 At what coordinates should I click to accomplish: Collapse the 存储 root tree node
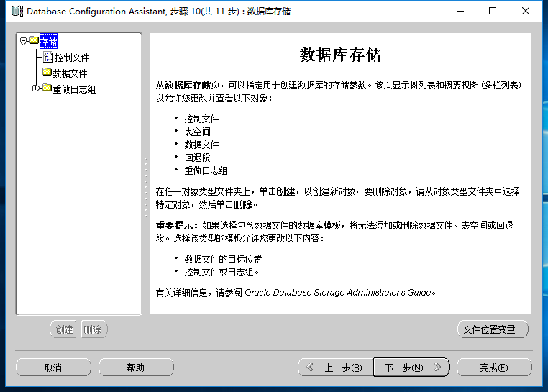24,41
